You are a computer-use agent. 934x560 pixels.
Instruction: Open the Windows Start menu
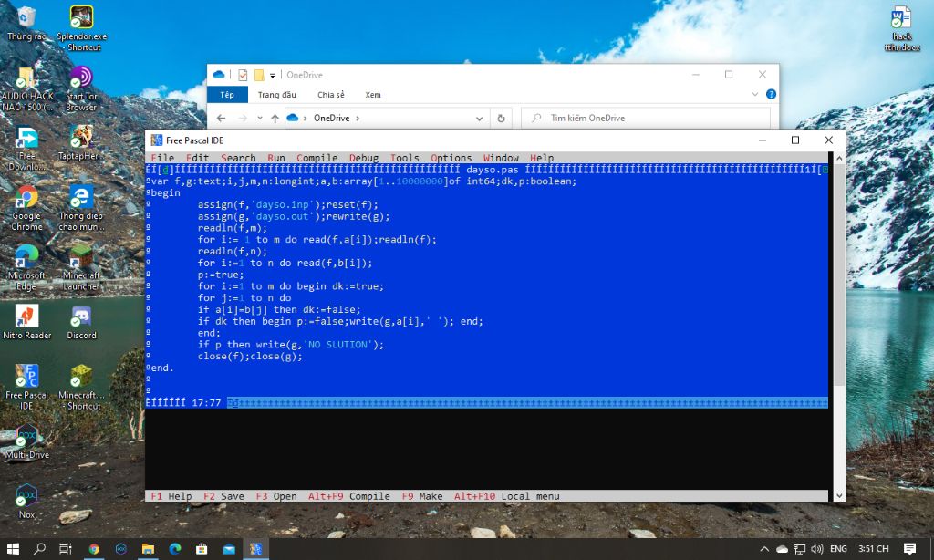pyautogui.click(x=13, y=549)
